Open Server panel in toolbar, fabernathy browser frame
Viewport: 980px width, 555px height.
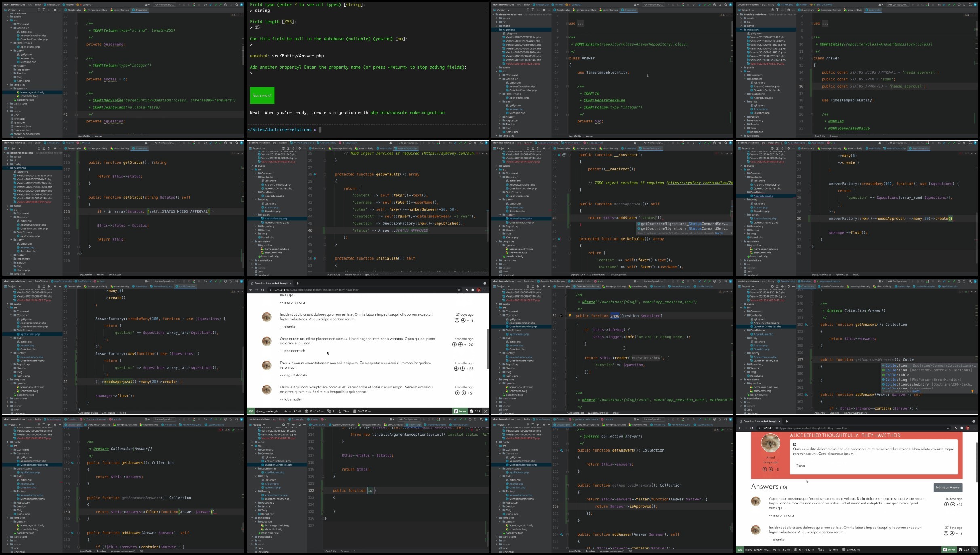pyautogui.click(x=460, y=411)
